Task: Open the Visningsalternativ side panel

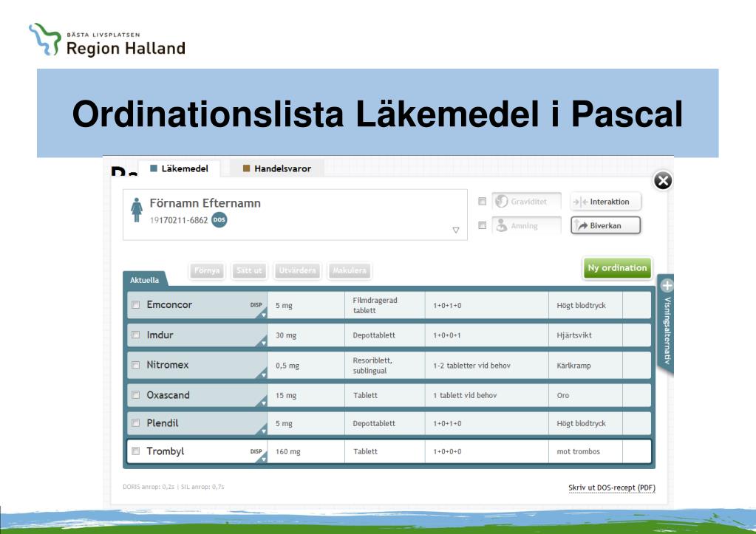Action: click(667, 326)
